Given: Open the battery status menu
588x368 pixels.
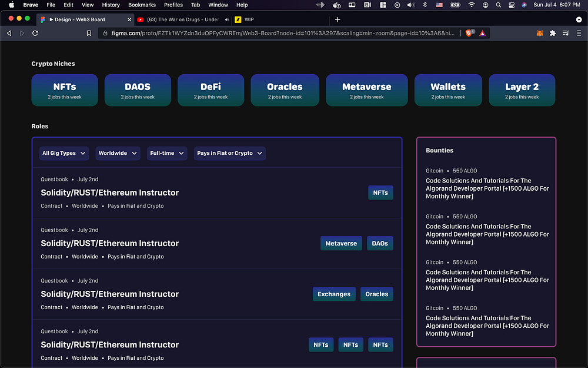Looking at the screenshot, I should pyautogui.click(x=455, y=5).
